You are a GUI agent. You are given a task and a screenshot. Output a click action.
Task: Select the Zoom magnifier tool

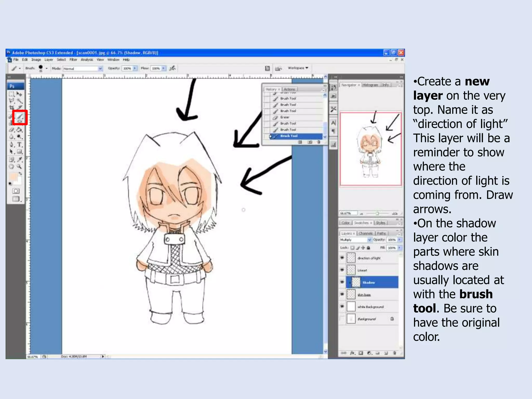point(19,167)
